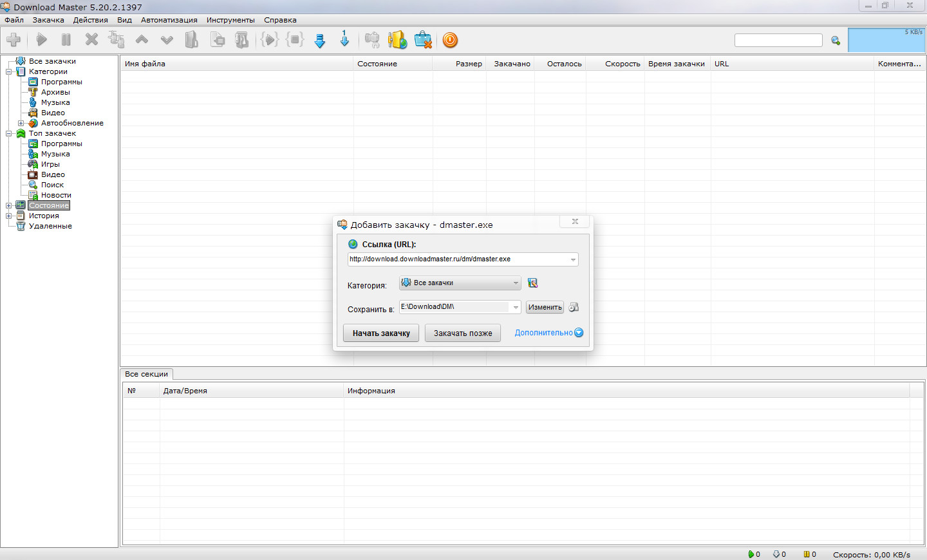Image resolution: width=927 pixels, height=560 pixels.
Task: Open the Категория combo box
Action: click(x=460, y=283)
